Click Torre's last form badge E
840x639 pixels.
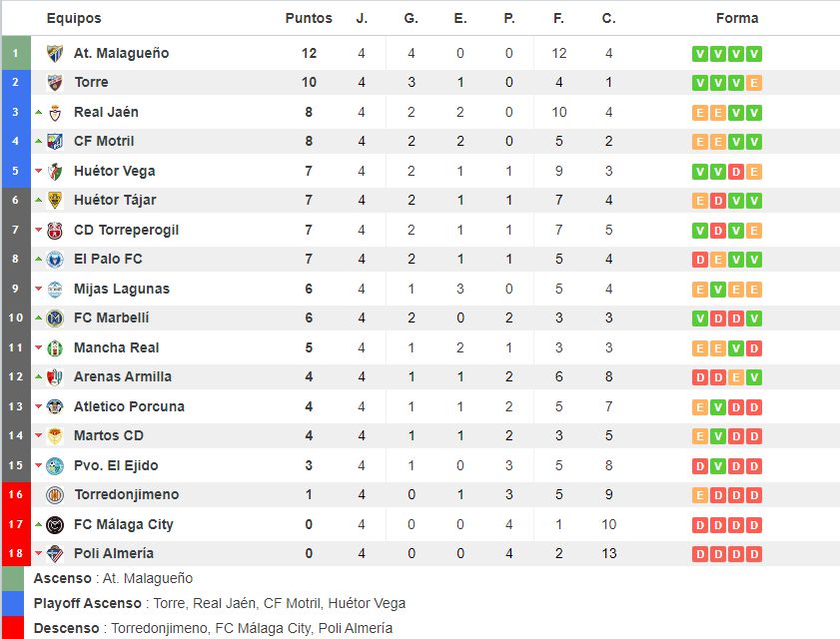point(754,83)
